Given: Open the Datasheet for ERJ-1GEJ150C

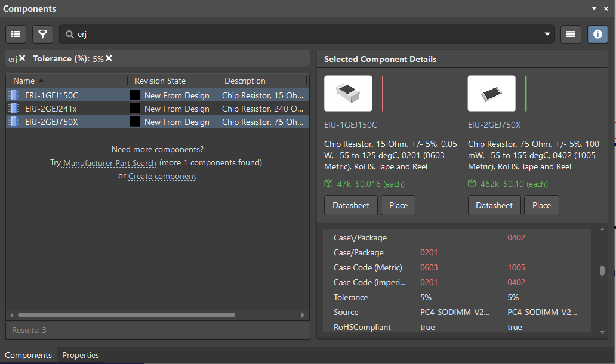Looking at the screenshot, I should pos(350,205).
